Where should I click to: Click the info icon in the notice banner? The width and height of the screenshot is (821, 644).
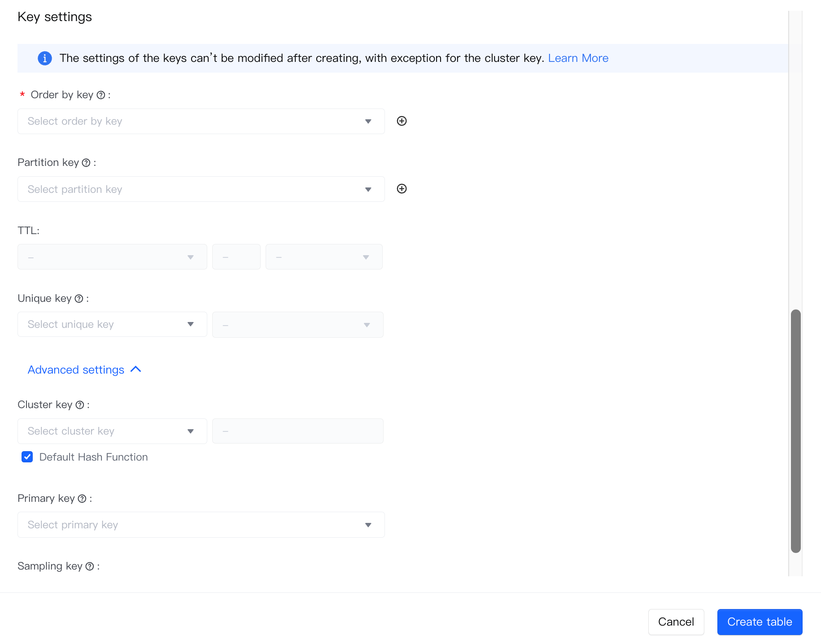pyautogui.click(x=44, y=58)
